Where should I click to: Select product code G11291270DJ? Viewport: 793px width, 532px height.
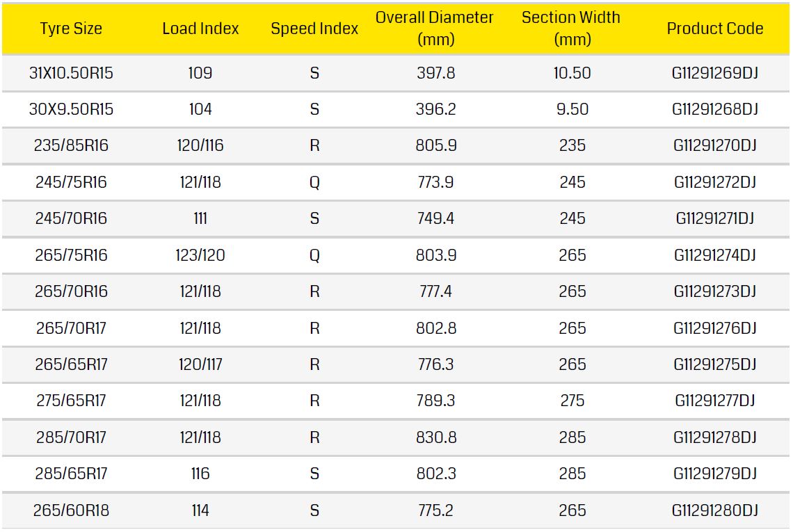pos(714,145)
